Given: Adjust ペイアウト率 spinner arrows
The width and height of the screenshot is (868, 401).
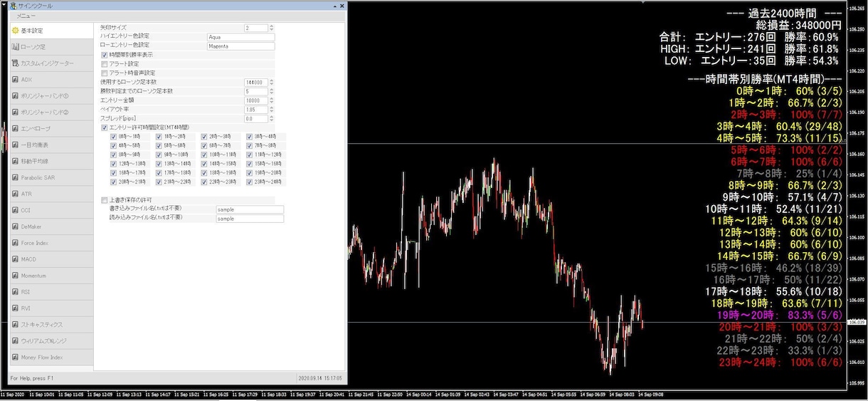Looking at the screenshot, I should [x=271, y=110].
